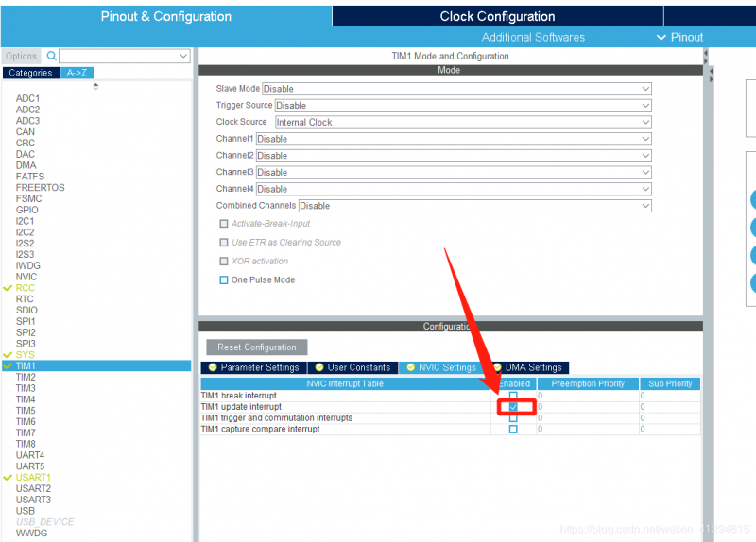
Task: Select TIM2 in peripheral list
Action: (26, 378)
